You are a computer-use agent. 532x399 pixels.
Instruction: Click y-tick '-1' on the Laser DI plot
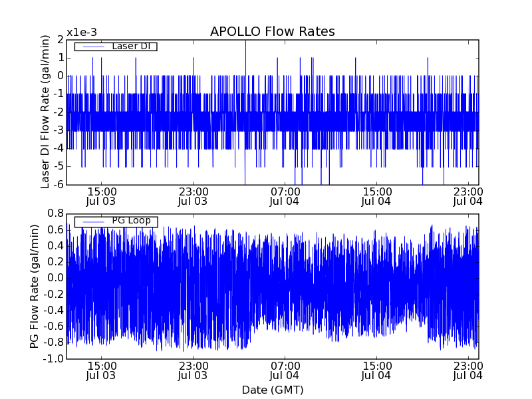pos(59,94)
